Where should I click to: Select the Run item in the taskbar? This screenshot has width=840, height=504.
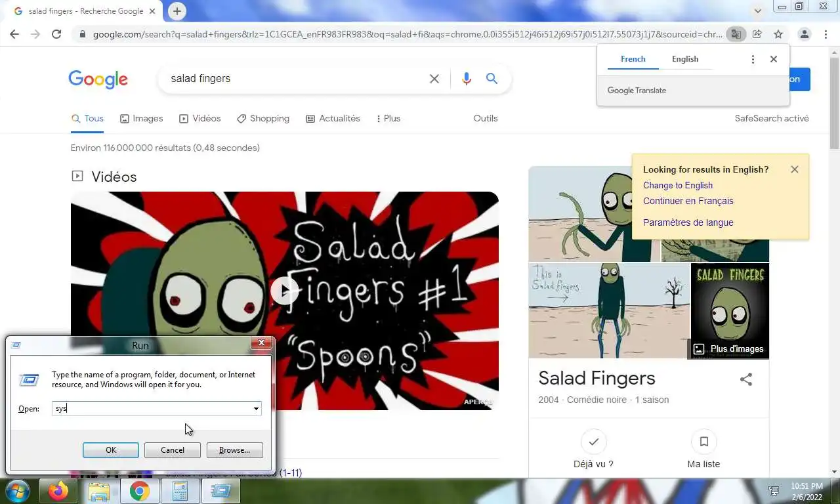[220, 491]
